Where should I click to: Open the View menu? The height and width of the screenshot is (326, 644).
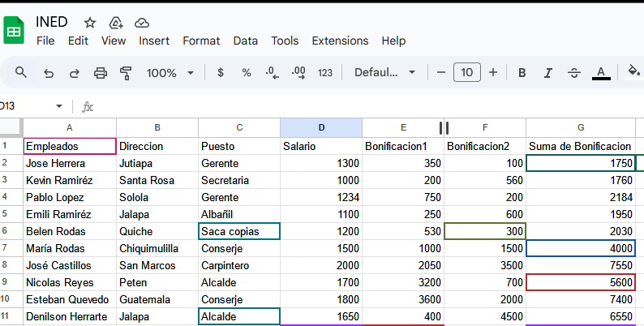pyautogui.click(x=114, y=41)
